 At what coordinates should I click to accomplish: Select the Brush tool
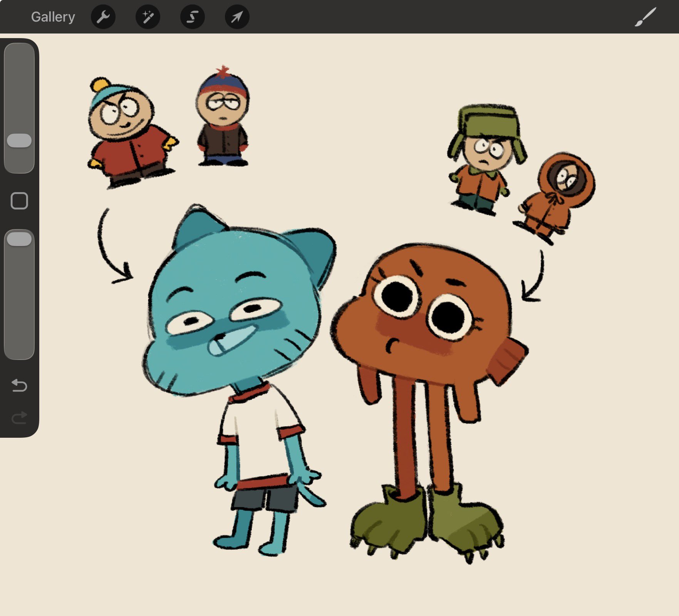[645, 17]
